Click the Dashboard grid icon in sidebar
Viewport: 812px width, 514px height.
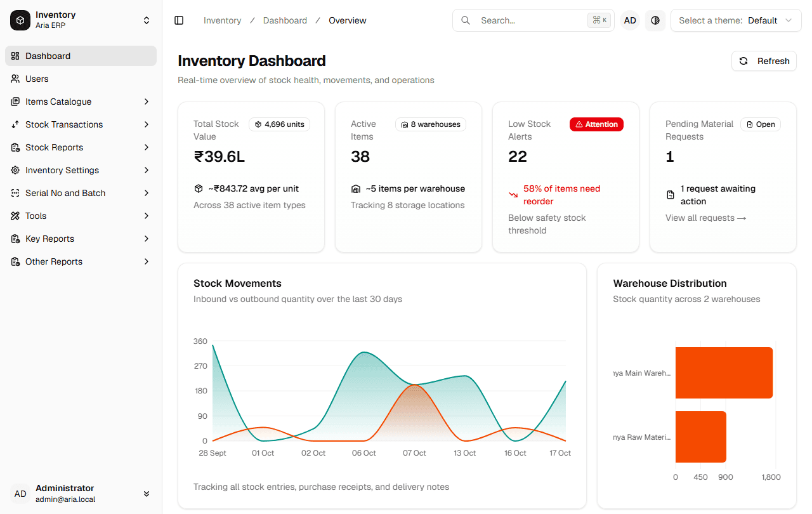[15, 56]
